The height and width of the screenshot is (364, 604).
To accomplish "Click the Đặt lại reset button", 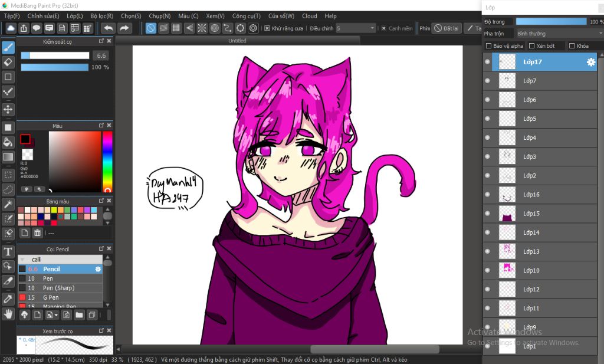I will click(x=447, y=28).
